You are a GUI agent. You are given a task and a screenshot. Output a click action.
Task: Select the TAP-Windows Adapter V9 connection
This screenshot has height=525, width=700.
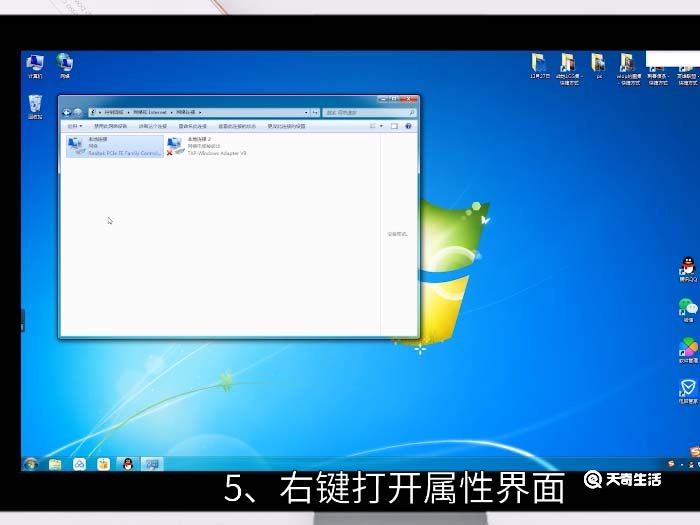click(207, 146)
